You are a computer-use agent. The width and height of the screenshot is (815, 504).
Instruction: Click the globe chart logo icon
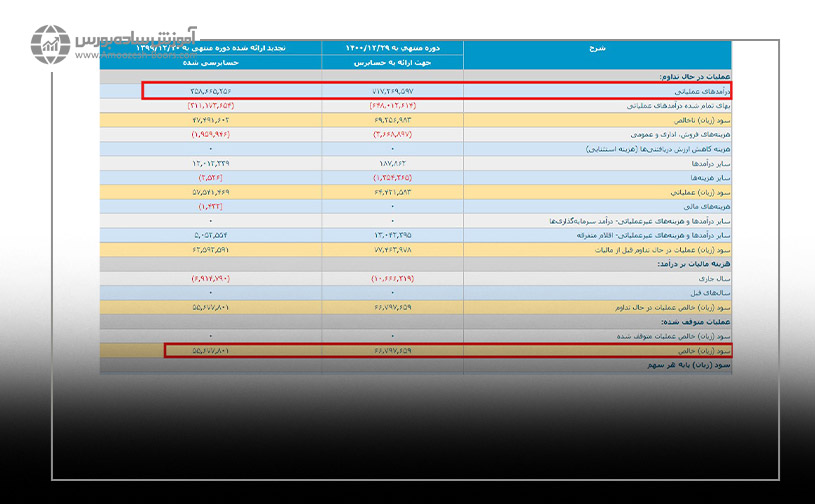[x=49, y=45]
